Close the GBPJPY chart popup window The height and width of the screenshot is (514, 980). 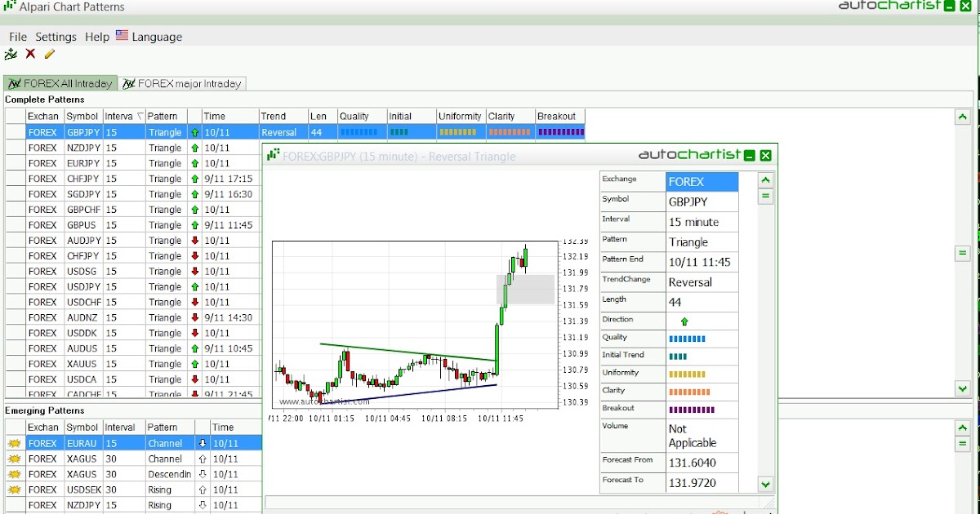click(765, 155)
